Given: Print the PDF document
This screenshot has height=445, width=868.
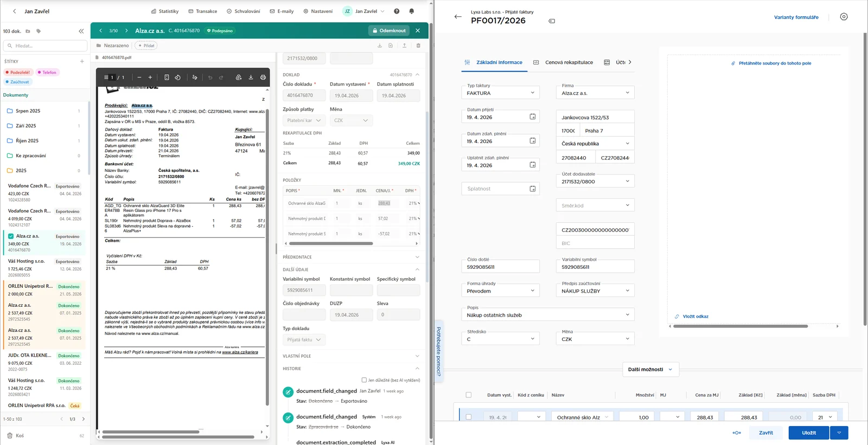Looking at the screenshot, I should tap(263, 78).
